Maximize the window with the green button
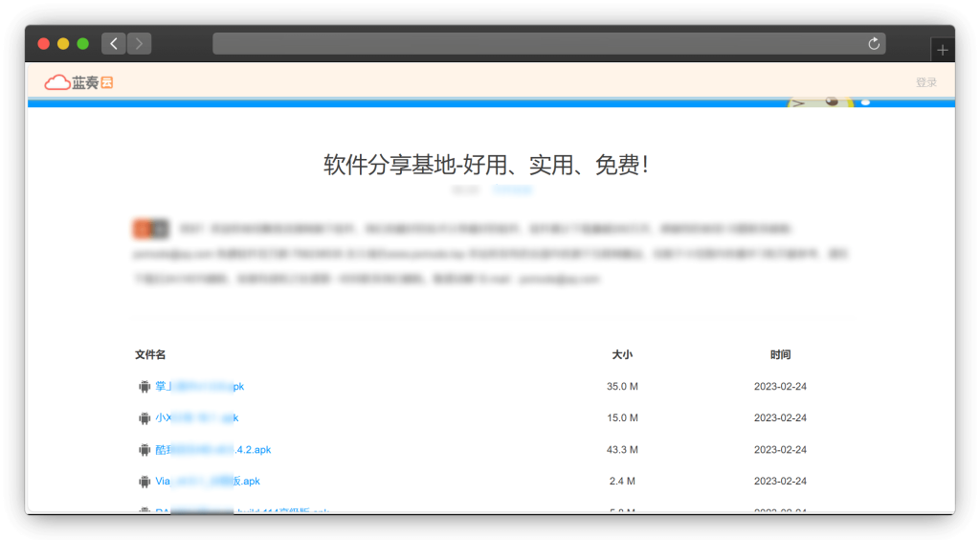The width and height of the screenshot is (980, 540). click(82, 44)
